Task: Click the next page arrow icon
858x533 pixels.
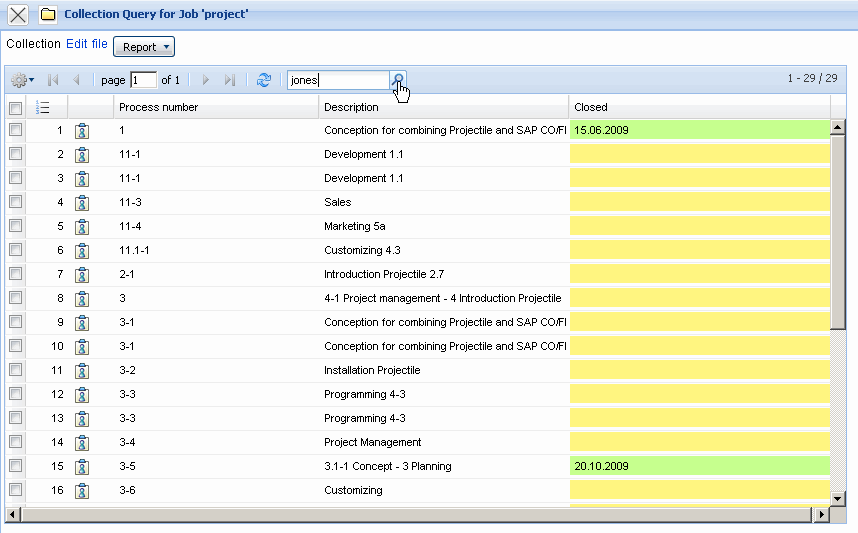Action: 206,80
